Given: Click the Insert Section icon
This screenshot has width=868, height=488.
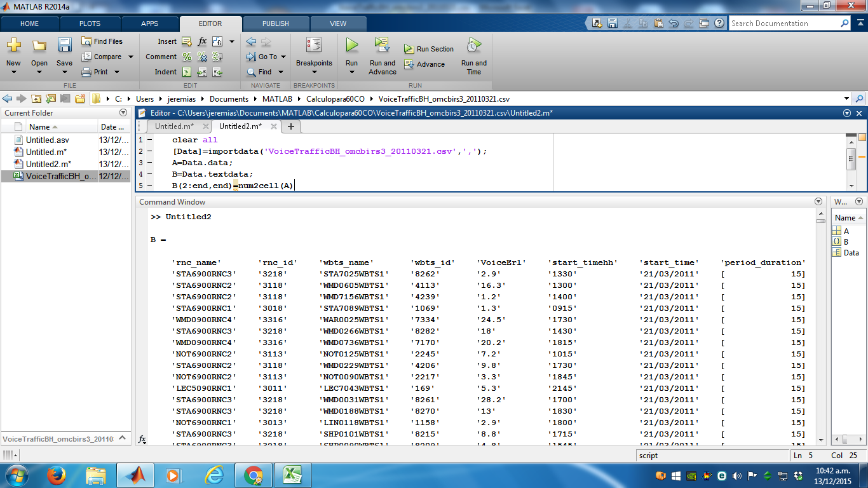Looking at the screenshot, I should click(x=187, y=41).
